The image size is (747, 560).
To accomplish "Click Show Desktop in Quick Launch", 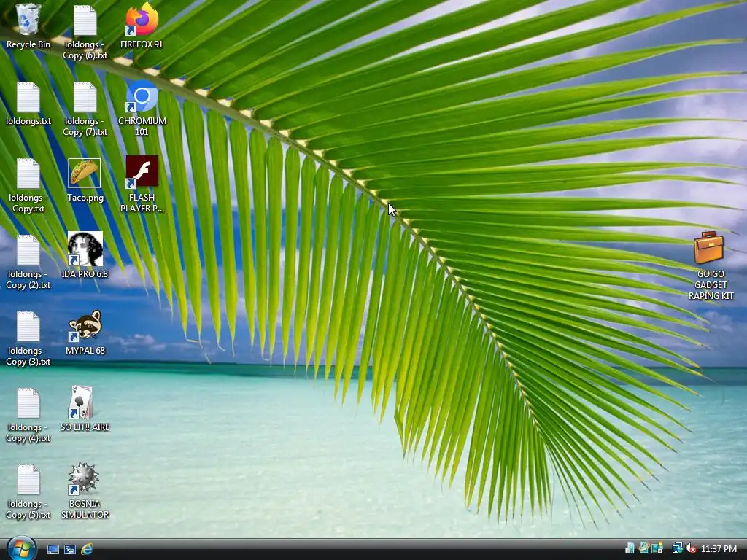I will point(53,549).
